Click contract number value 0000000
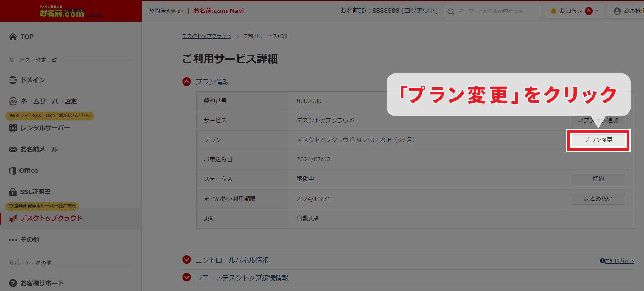 pos(309,101)
